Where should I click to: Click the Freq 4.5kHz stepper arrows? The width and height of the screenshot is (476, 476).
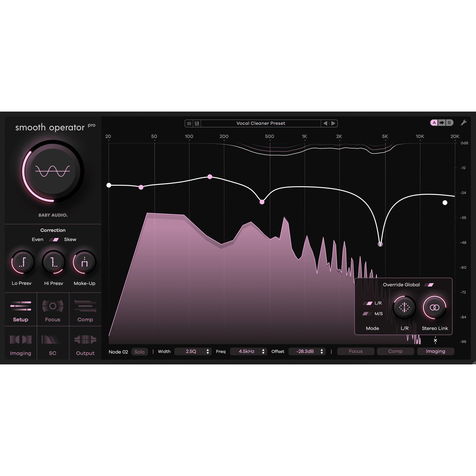(263, 352)
